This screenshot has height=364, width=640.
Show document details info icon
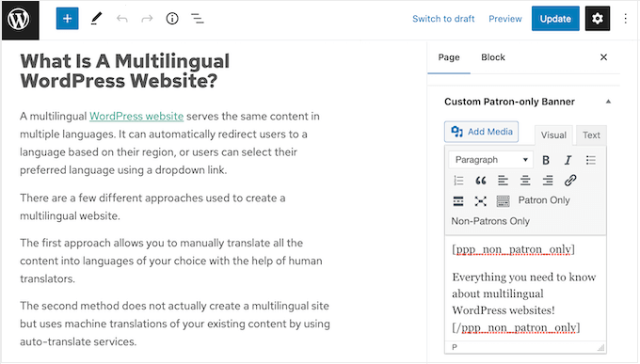[x=172, y=19]
